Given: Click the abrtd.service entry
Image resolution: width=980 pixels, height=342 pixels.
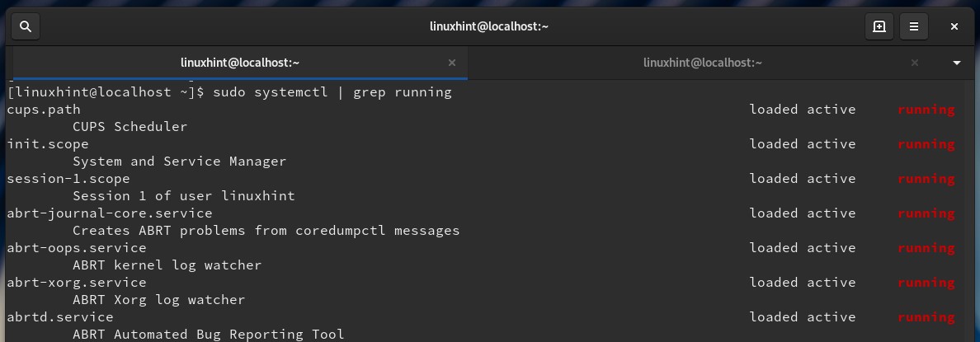Looking at the screenshot, I should pyautogui.click(x=60, y=317).
